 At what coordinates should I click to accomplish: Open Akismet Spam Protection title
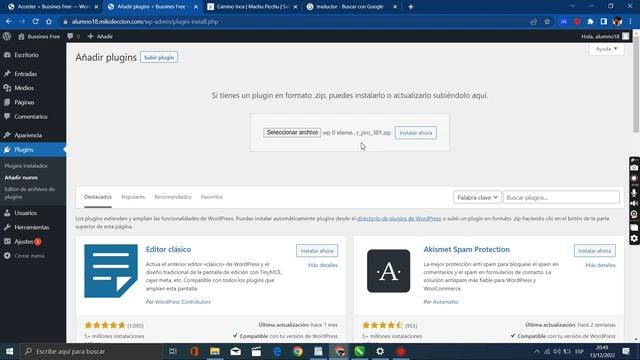point(467,249)
